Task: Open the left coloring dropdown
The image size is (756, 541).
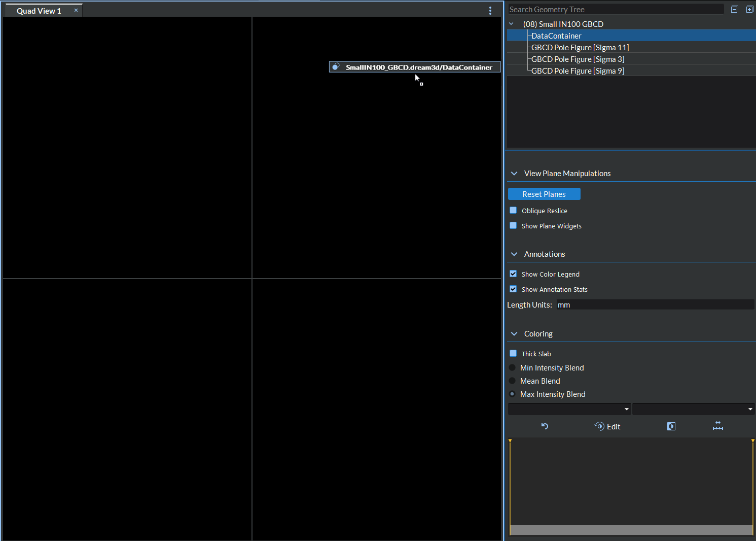Action: pos(569,409)
